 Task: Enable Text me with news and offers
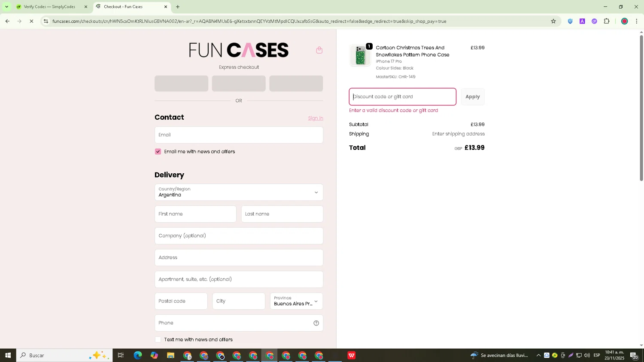(158, 339)
